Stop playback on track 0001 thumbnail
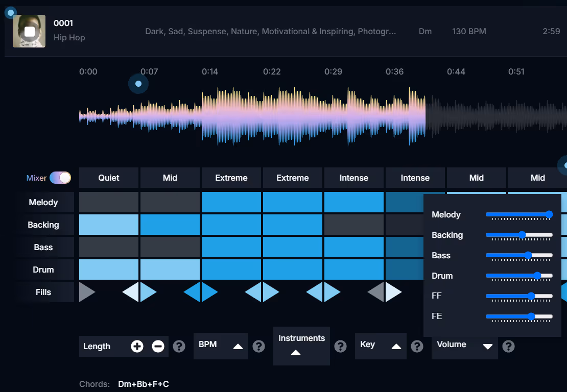 tap(29, 32)
